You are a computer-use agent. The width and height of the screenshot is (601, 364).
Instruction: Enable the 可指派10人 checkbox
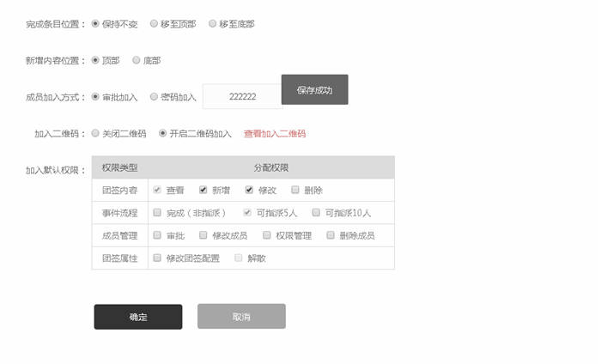coord(316,212)
